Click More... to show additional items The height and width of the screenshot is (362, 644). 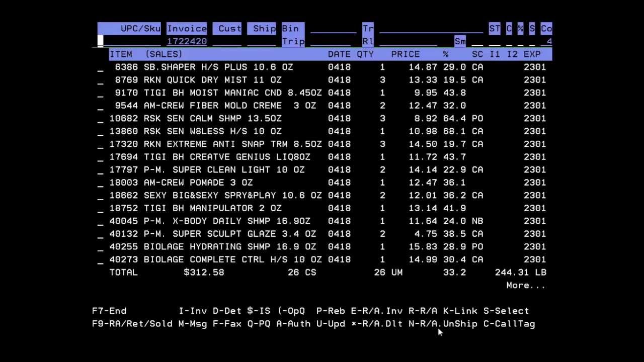click(526, 286)
